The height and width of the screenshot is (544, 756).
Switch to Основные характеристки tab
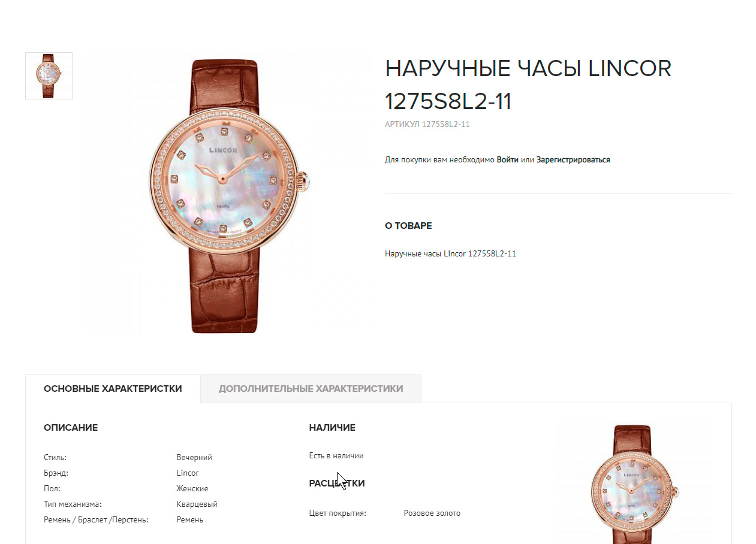pos(113,388)
